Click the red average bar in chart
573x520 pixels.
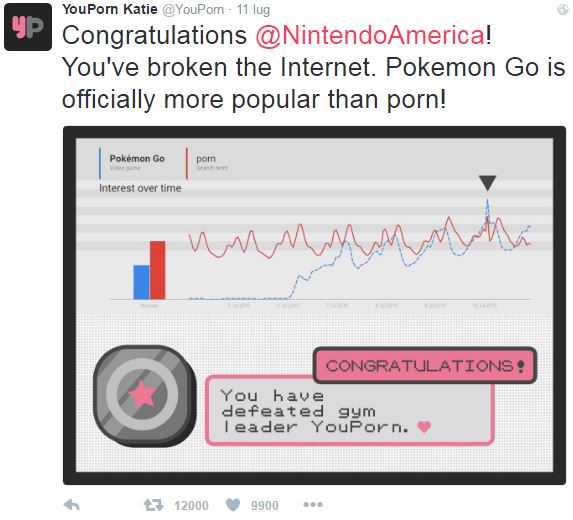pos(158,270)
